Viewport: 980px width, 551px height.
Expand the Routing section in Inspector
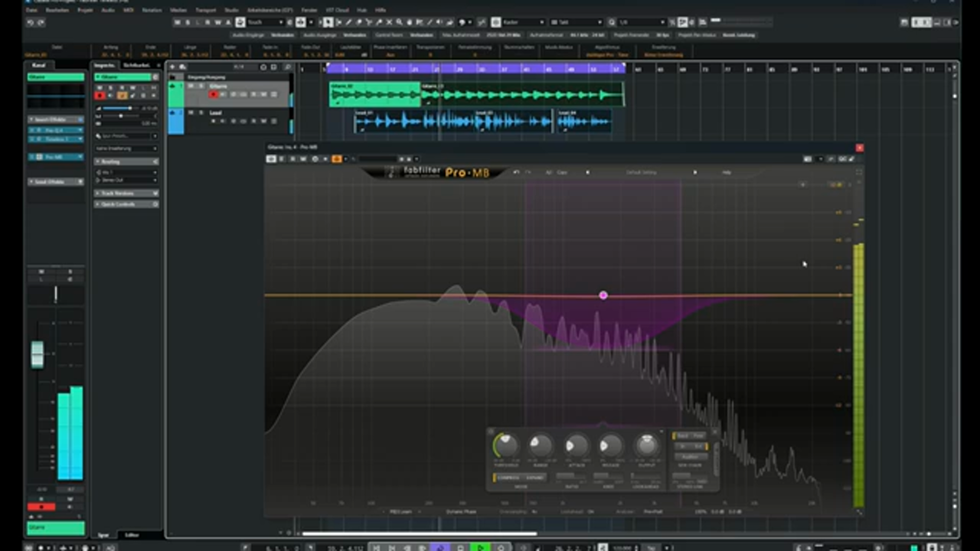[x=127, y=161]
